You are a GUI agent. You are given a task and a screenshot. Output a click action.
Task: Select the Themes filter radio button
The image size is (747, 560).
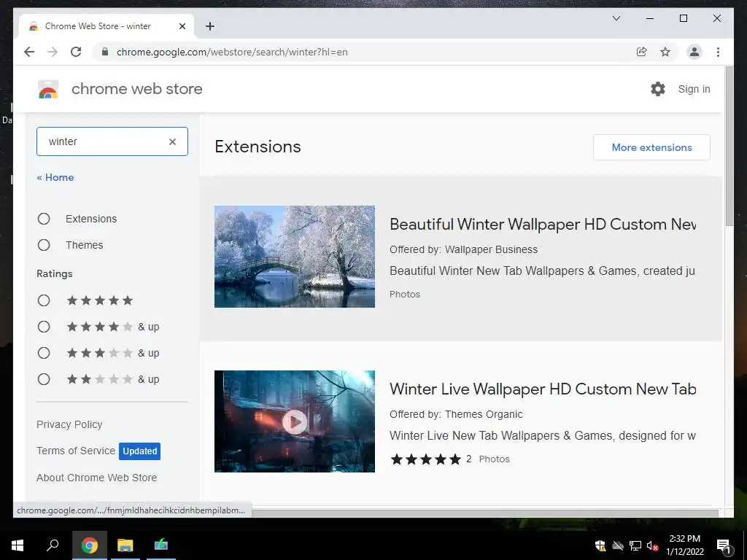44,245
